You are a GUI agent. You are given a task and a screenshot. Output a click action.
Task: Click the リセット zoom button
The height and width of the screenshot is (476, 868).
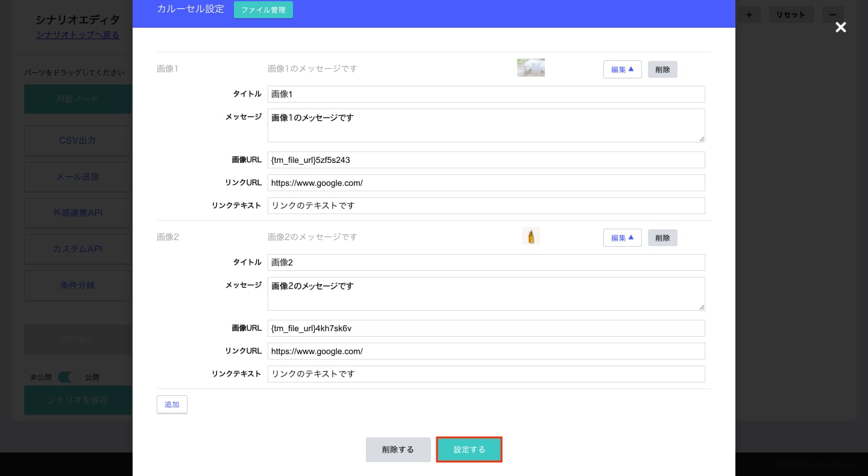[791, 14]
